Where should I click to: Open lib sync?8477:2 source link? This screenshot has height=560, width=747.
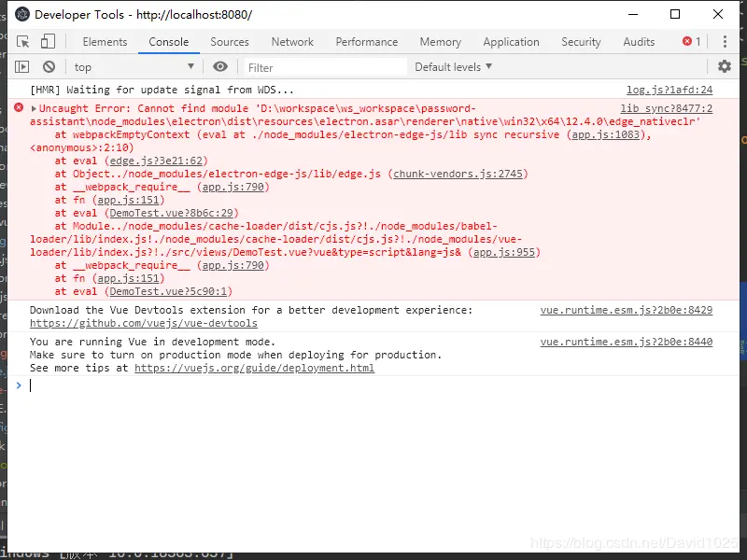tap(667, 108)
